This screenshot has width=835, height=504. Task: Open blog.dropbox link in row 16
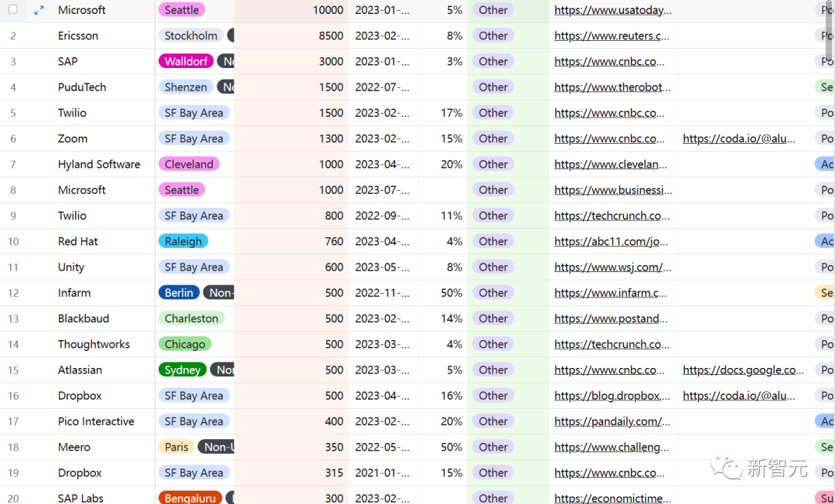(x=612, y=396)
